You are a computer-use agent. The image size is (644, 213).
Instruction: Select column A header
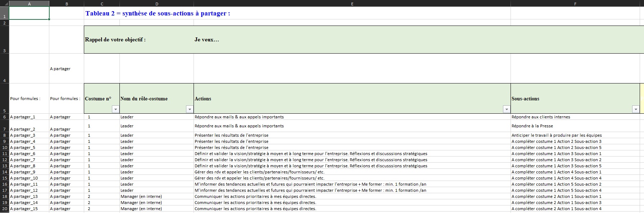coord(29,4)
